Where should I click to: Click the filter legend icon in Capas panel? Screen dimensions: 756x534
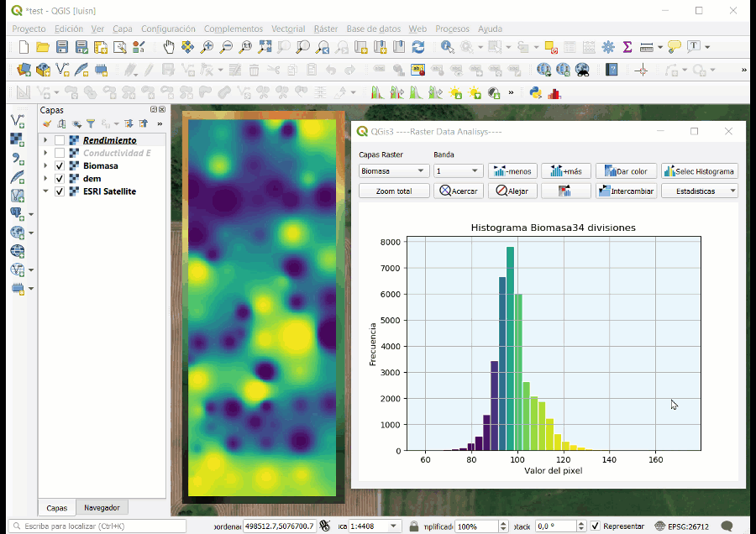pos(90,124)
